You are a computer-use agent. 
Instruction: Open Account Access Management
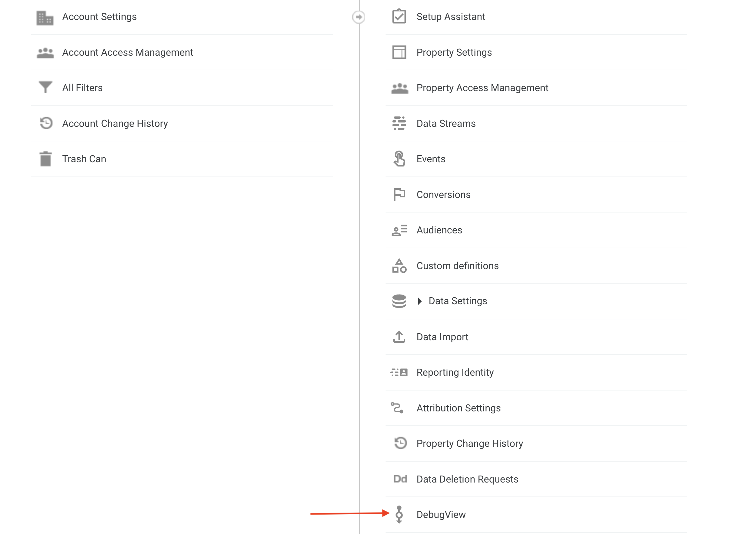tap(127, 52)
